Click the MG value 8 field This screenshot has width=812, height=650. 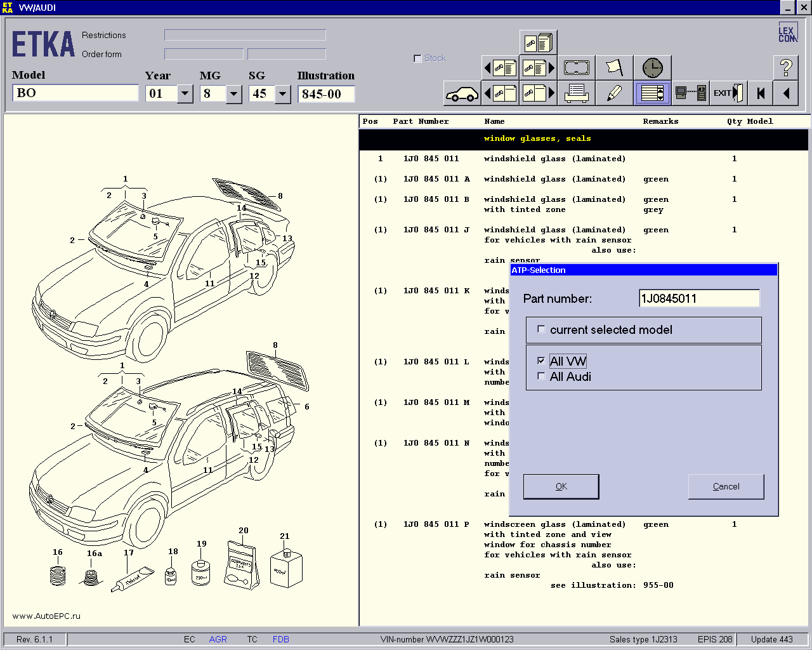point(213,94)
